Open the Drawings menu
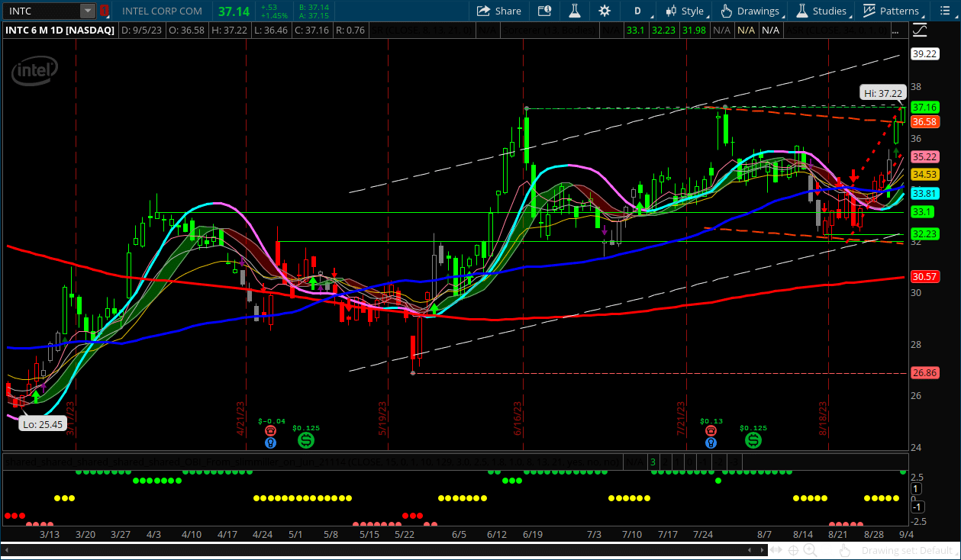The width and height of the screenshot is (961, 560). point(750,11)
